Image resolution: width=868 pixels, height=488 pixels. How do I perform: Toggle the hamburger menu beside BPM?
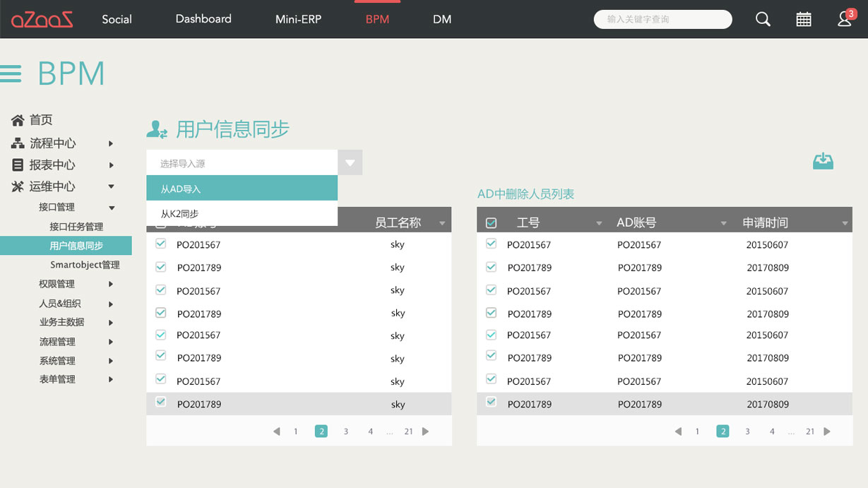click(x=11, y=73)
